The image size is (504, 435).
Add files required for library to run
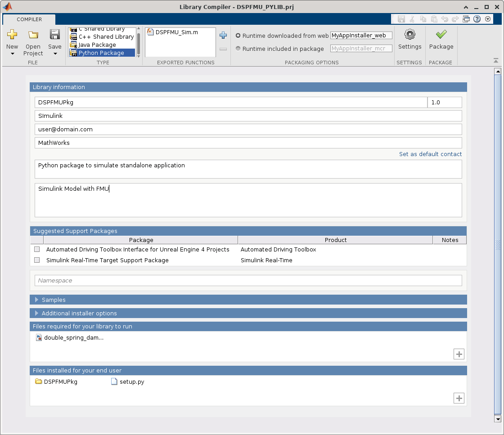459,354
